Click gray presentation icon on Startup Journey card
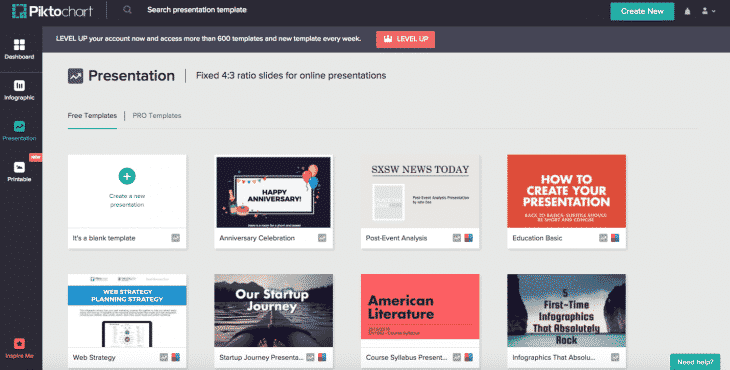The image size is (730, 370). pos(310,357)
